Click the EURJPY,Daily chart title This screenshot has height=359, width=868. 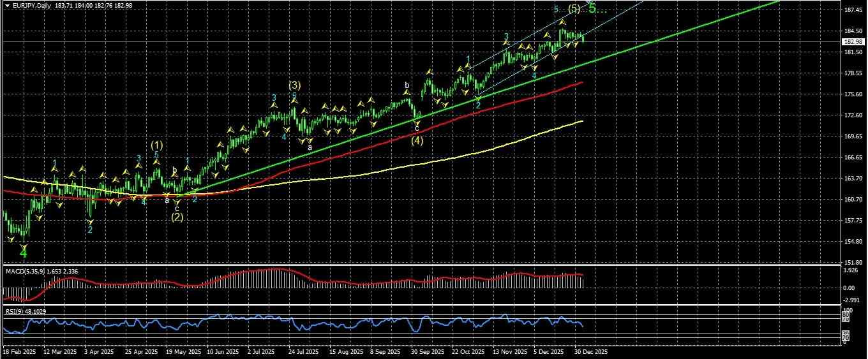[x=33, y=5]
